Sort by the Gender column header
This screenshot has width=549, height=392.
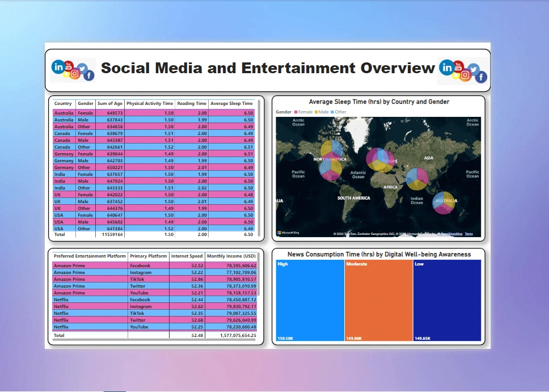[x=86, y=103]
